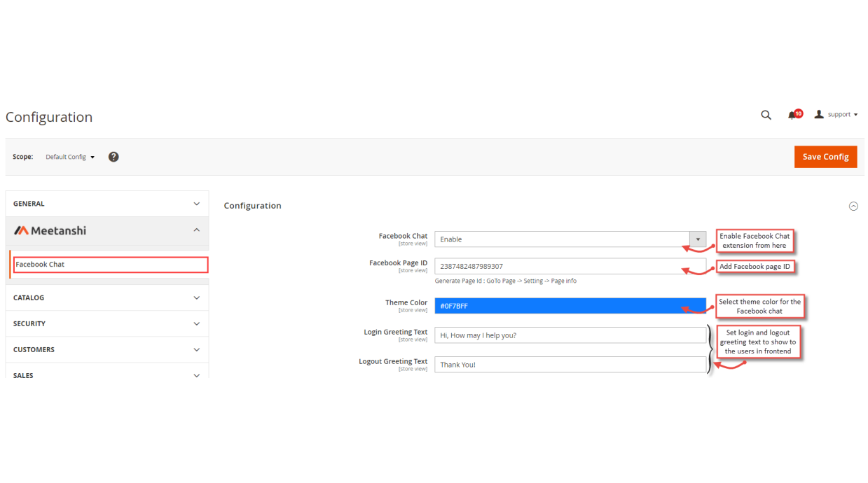Click the 'Scope:' label
The width and height of the screenshot is (868, 483).
coord(22,157)
